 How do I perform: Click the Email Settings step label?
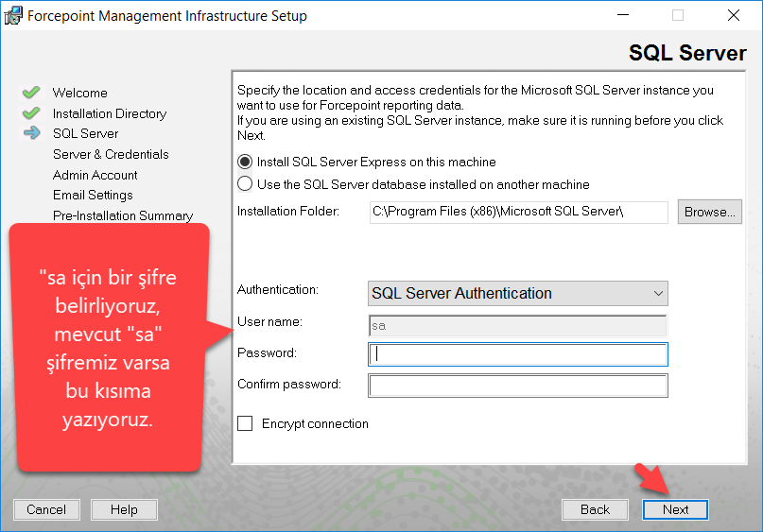tap(93, 195)
